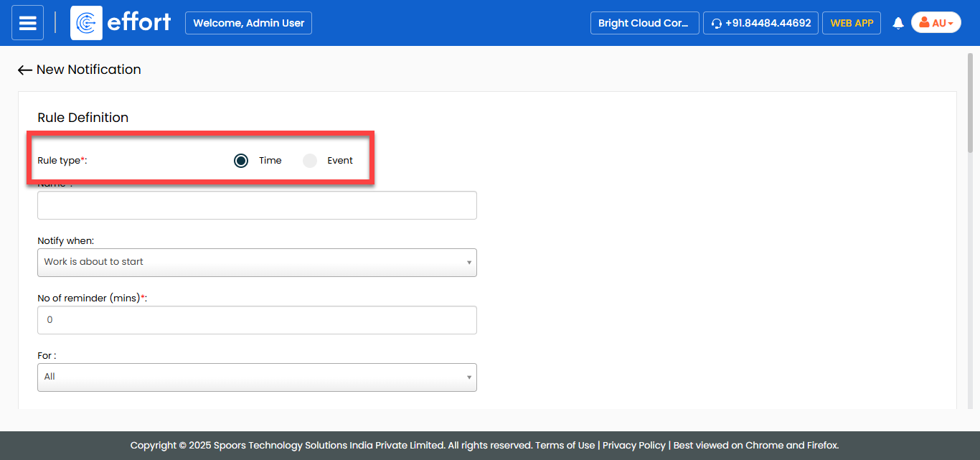Click the page vertical scrollbar
Viewport: 980px width, 460px height.
[x=970, y=100]
